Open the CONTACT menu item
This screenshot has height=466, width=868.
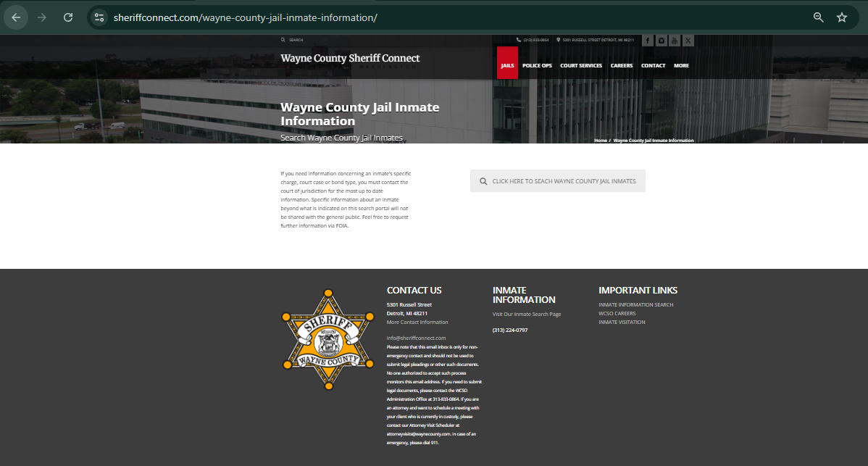[654, 65]
